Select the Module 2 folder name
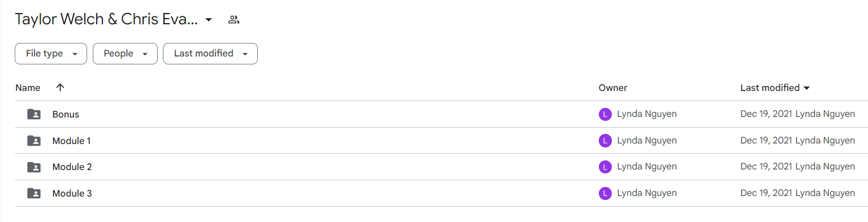 pyautogui.click(x=72, y=167)
